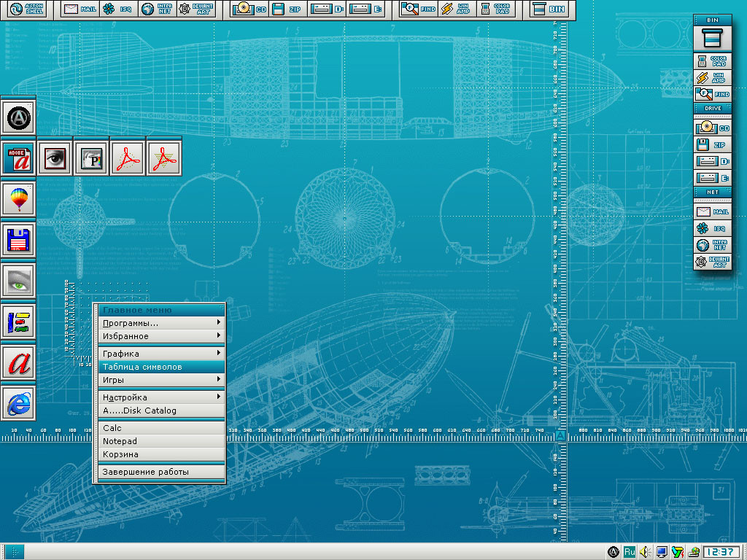Open DeviantArt from the right side panel
The image size is (747, 560).
click(x=711, y=262)
